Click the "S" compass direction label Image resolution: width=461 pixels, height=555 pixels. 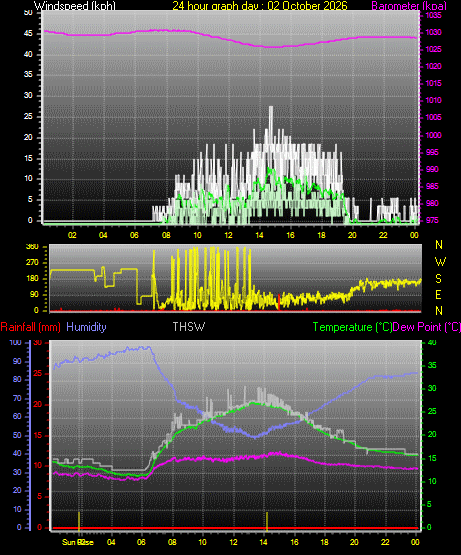[x=439, y=279]
